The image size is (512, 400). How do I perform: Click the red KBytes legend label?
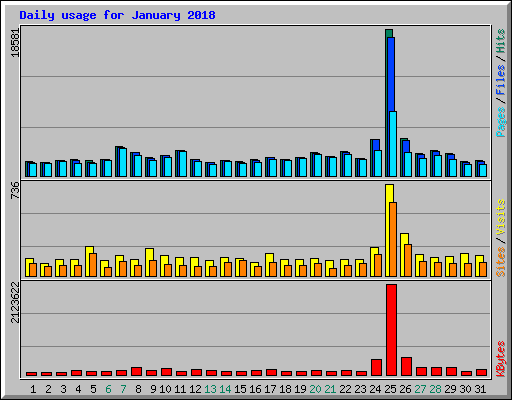click(x=501, y=359)
